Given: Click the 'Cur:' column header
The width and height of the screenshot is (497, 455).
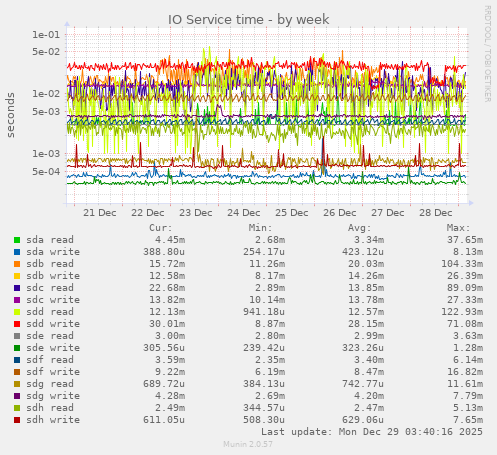Looking at the screenshot, I should [161, 228].
